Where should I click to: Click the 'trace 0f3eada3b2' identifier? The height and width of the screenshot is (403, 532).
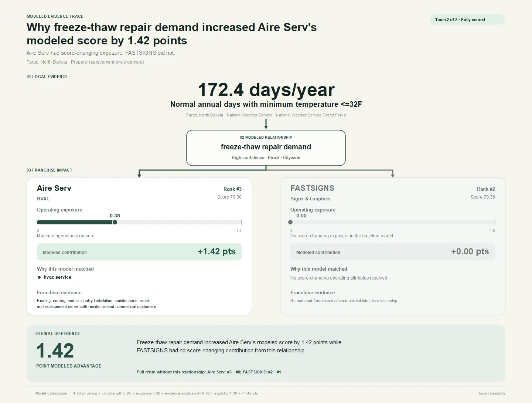pos(492,393)
